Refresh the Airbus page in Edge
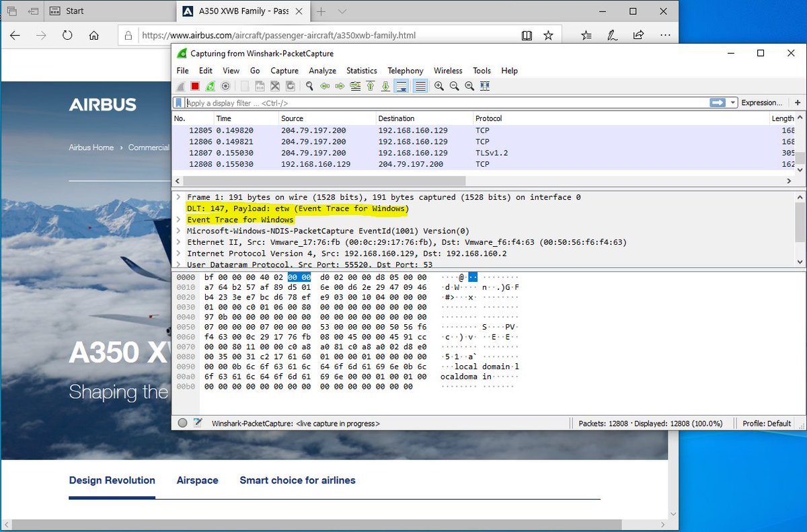The width and height of the screenshot is (807, 532). coord(67,36)
